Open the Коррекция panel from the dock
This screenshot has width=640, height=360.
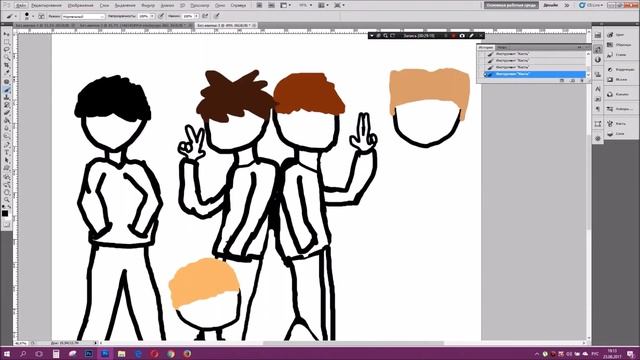[620, 69]
